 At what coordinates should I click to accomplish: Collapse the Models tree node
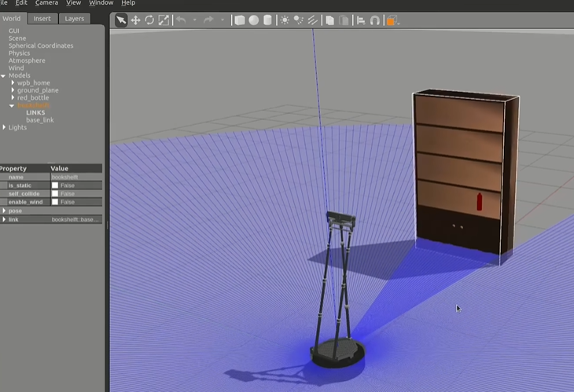[x=3, y=75]
